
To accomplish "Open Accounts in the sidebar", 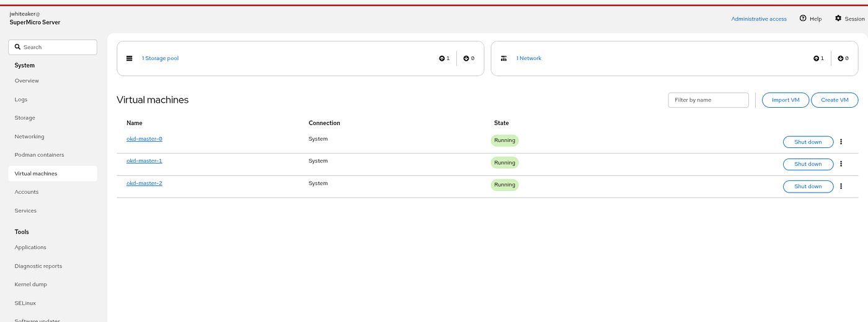I will point(53,192).
